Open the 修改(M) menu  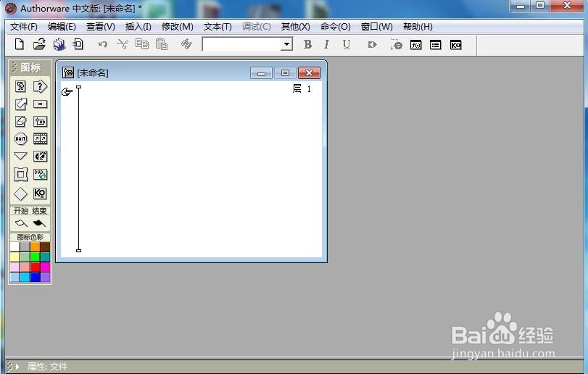click(x=178, y=27)
